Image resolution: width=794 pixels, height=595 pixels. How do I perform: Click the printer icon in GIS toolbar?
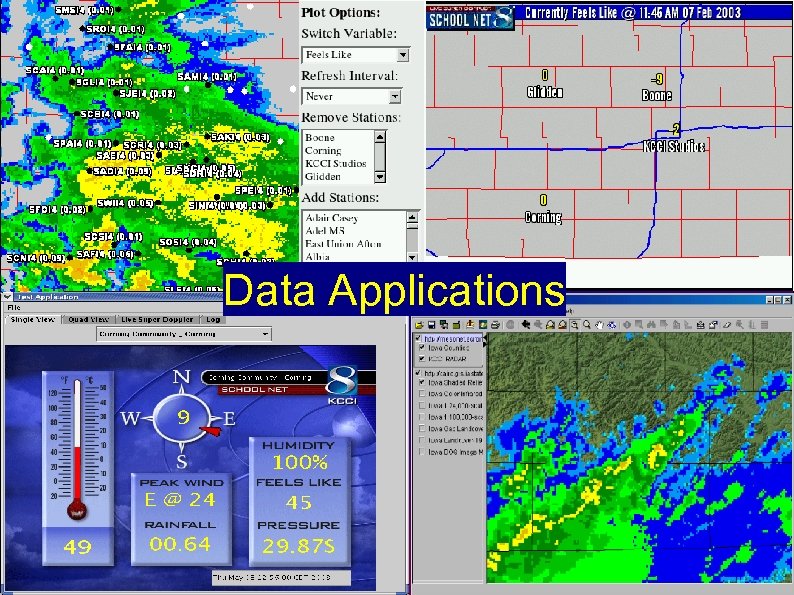tap(495, 325)
